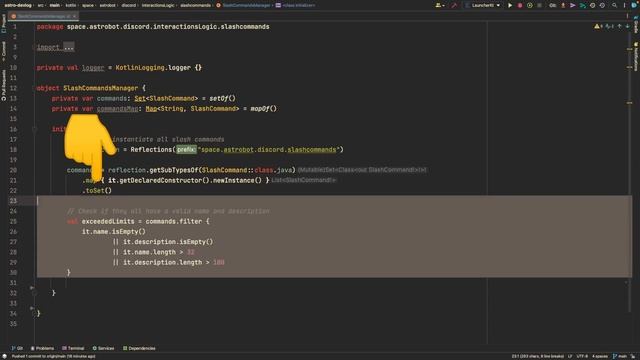Close the SlashCommandsManager editor tab
Viewport: 640px width, 360px height.
click(74, 16)
